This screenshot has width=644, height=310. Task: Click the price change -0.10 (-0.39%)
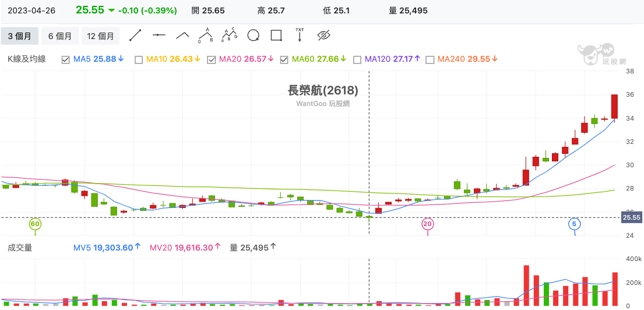click(x=147, y=10)
